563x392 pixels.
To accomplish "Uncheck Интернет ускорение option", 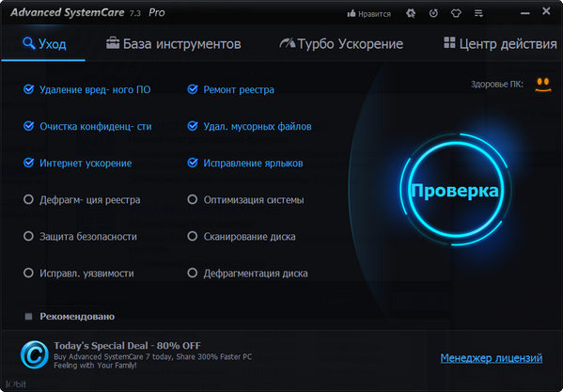I will 28,163.
